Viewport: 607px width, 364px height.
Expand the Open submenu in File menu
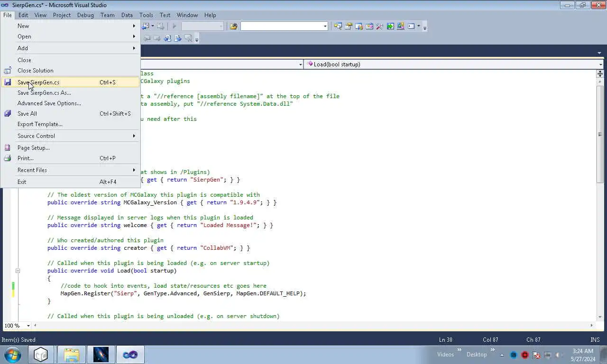point(71,36)
